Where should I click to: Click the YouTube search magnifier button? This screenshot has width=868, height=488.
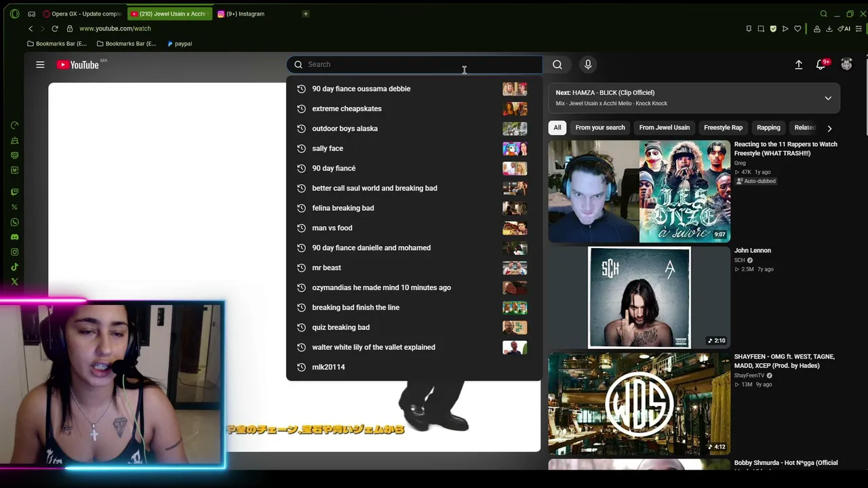tap(557, 64)
